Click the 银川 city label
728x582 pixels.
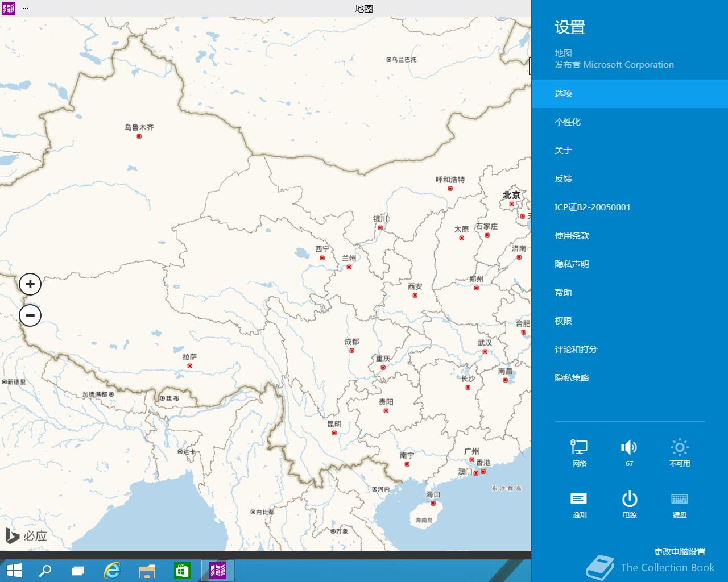pyautogui.click(x=380, y=219)
